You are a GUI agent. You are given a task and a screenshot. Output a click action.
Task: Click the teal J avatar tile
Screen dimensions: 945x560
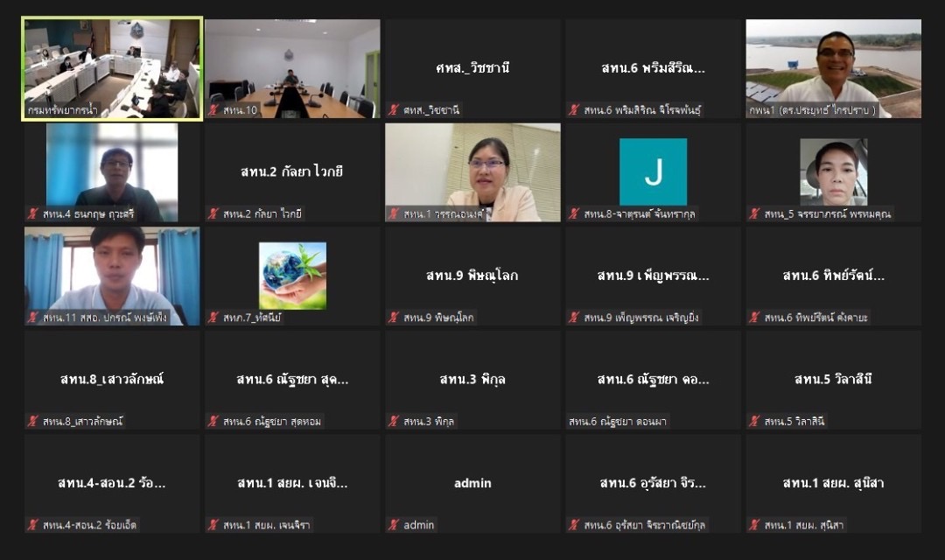tap(654, 172)
